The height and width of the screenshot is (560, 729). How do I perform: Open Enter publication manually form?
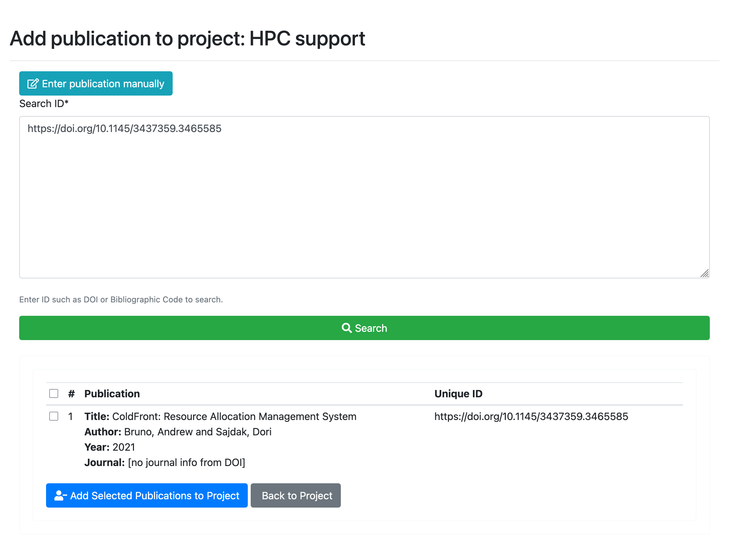tap(96, 83)
